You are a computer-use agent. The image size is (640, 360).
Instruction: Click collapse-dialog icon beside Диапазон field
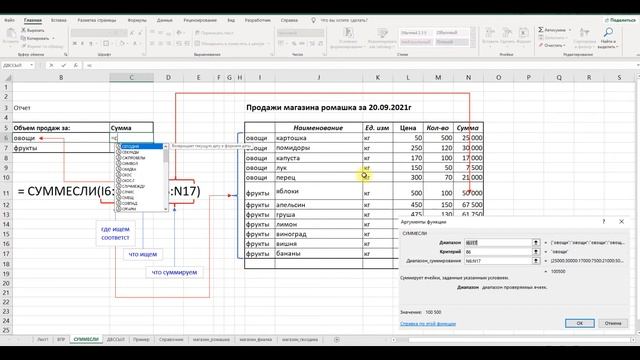pyautogui.click(x=536, y=242)
